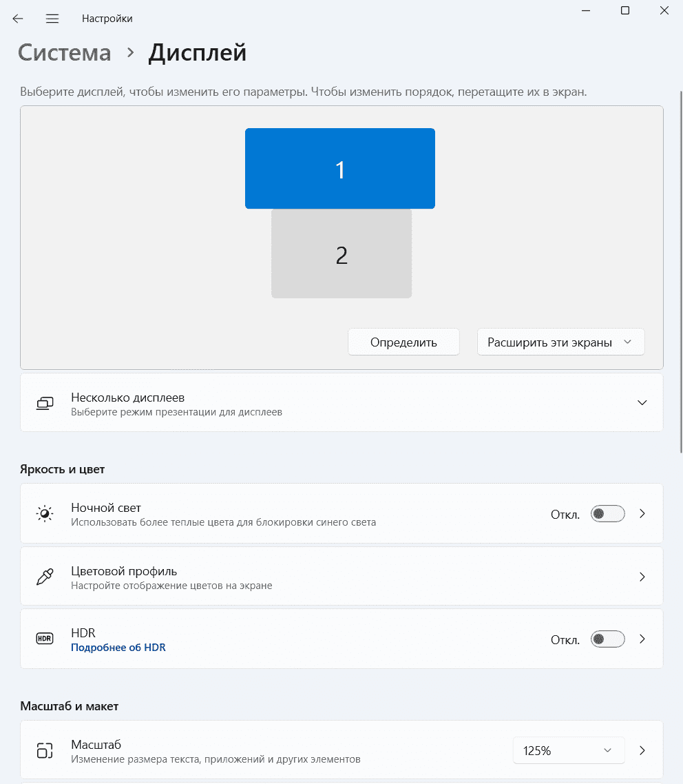Open the 'Расширить эти экраны' dropdown

pos(560,342)
